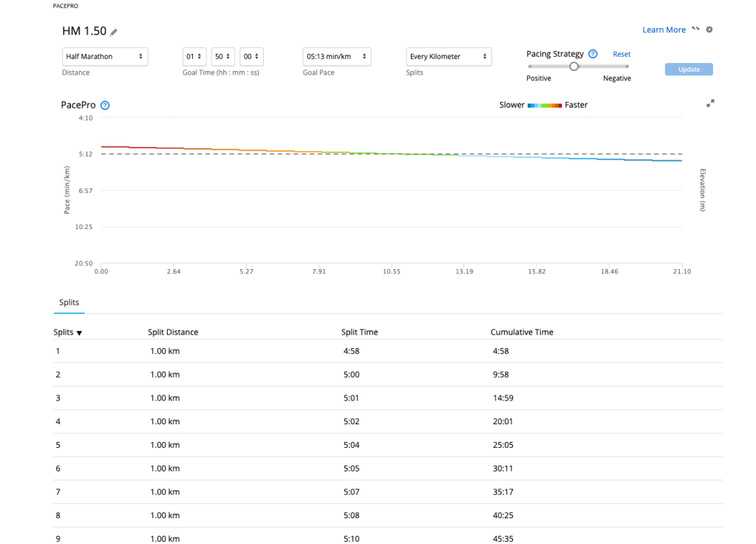Click the Slower to Faster color legend
Screen dimensions: 756x544
[545, 106]
